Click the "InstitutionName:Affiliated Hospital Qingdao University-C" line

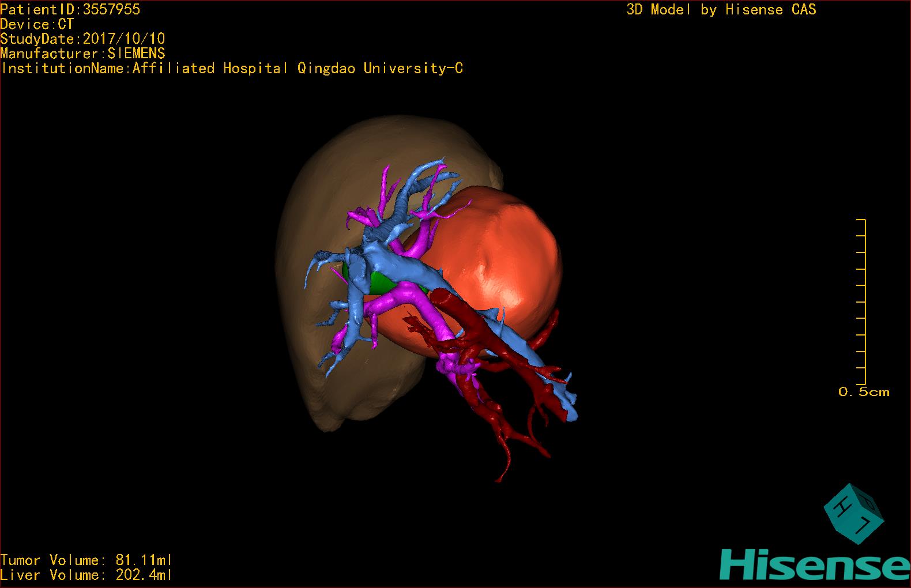point(232,69)
